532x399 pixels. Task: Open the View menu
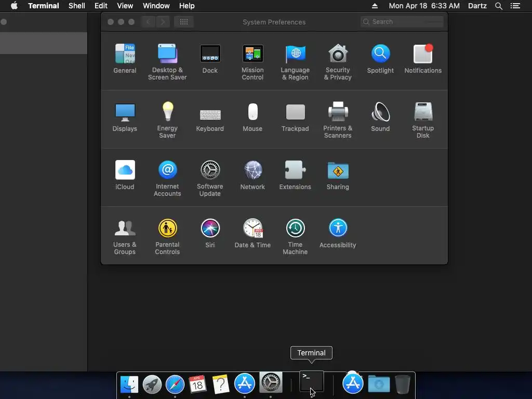pyautogui.click(x=125, y=6)
